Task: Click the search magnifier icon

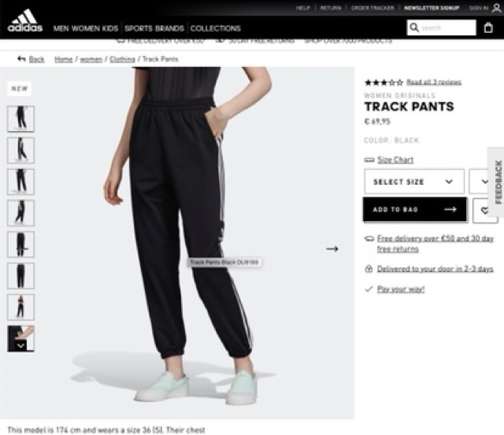Action: pos(414,28)
